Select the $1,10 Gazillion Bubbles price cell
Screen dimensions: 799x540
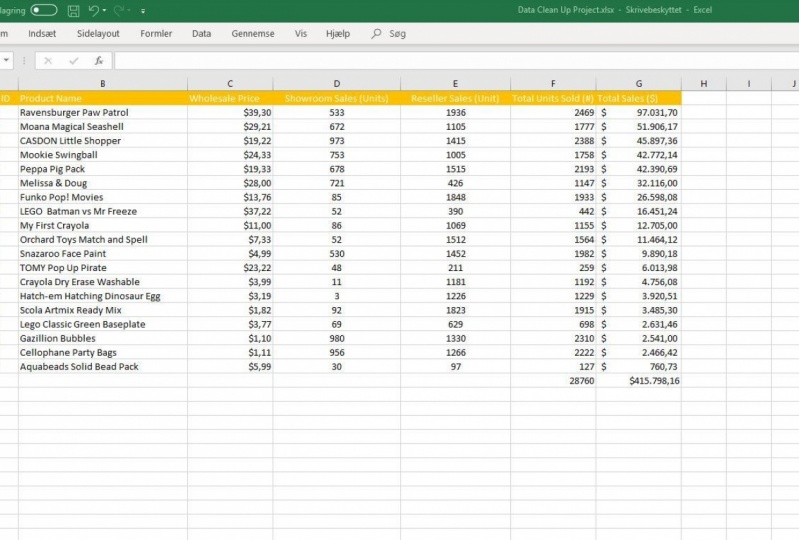coord(230,338)
